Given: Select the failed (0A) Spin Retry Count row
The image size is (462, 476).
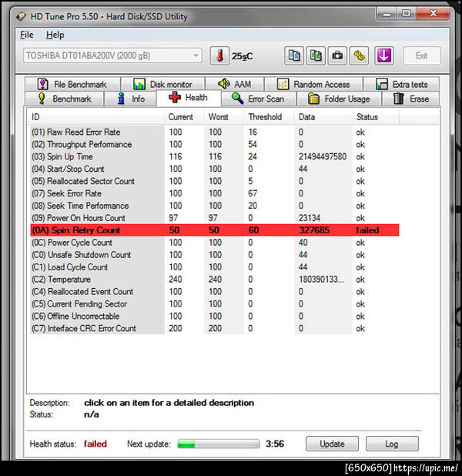Looking at the screenshot, I should (x=215, y=230).
